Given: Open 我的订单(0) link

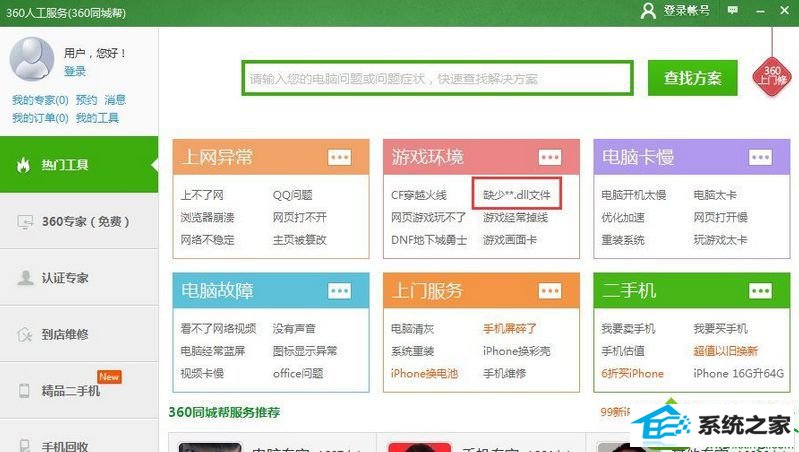Looking at the screenshot, I should coord(40,118).
